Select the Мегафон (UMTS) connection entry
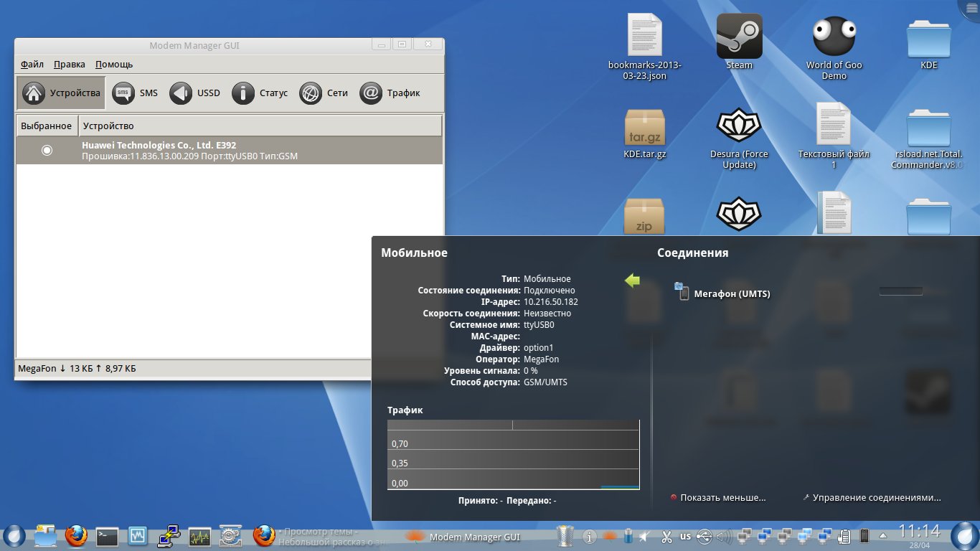 point(731,293)
